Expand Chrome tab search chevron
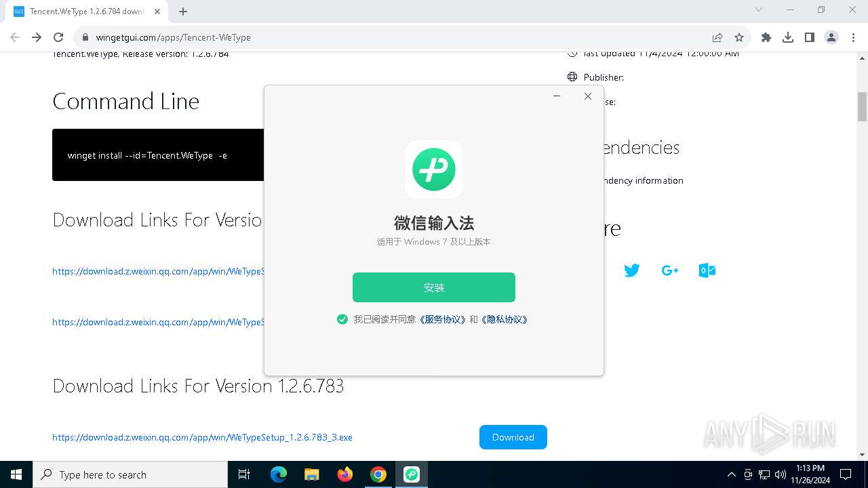 759,9
